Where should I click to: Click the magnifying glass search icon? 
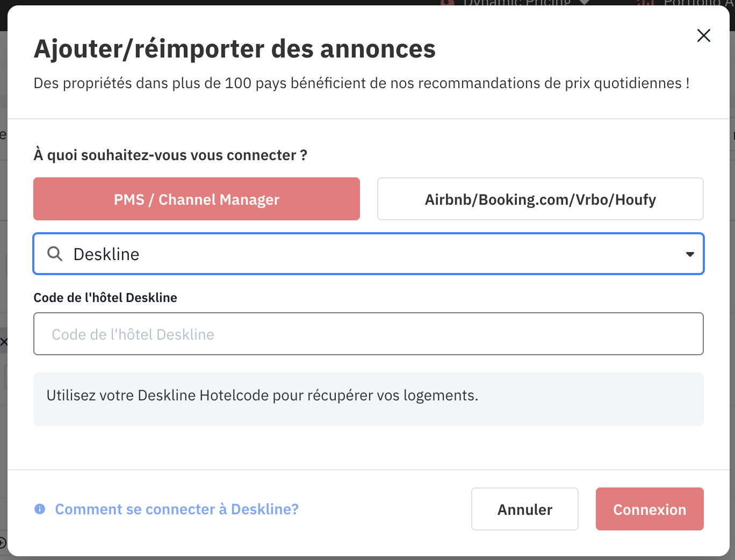point(55,254)
